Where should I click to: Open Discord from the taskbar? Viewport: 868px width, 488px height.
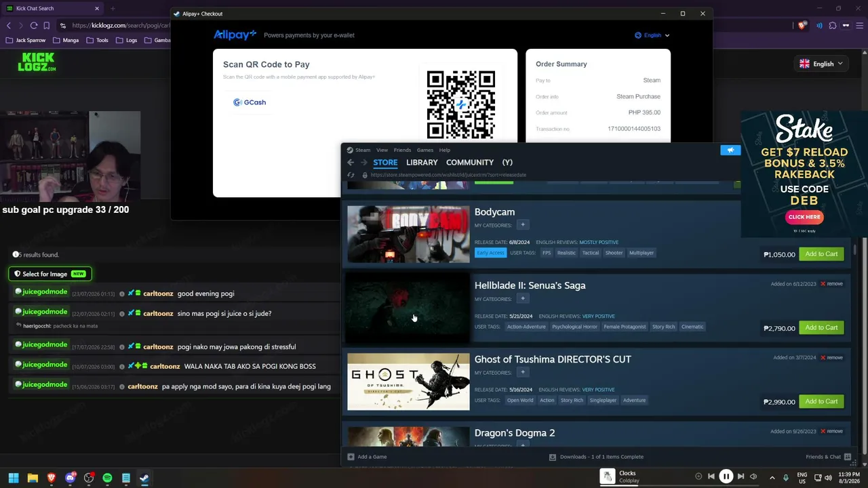(x=71, y=478)
